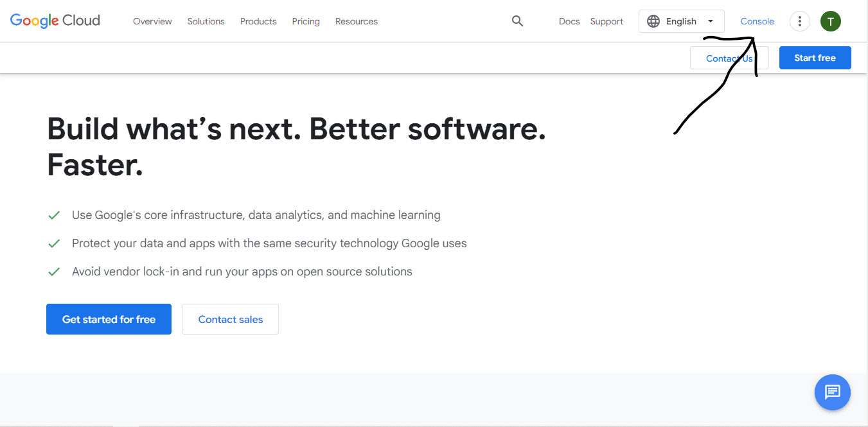Open the chat bubble help widget

point(833,392)
